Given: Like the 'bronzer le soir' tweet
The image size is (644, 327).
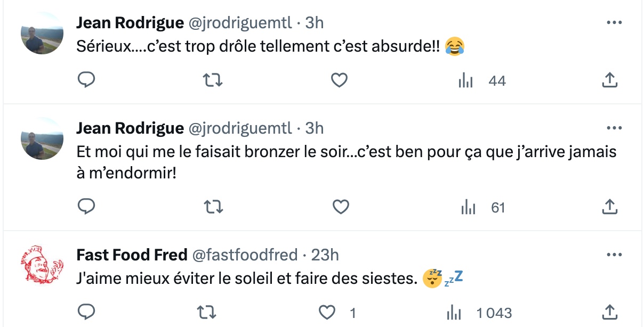Looking at the screenshot, I should tap(340, 207).
